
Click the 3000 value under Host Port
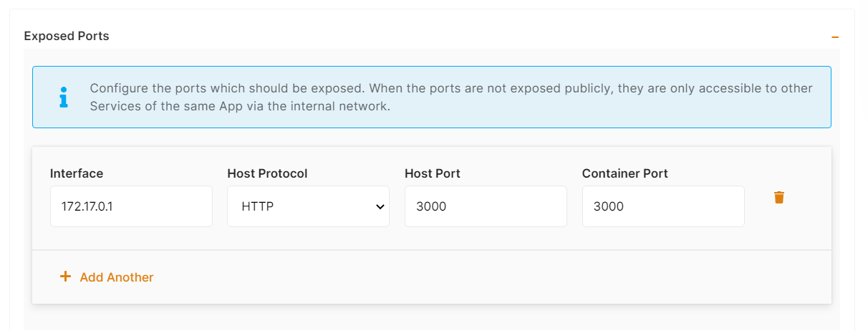click(431, 206)
